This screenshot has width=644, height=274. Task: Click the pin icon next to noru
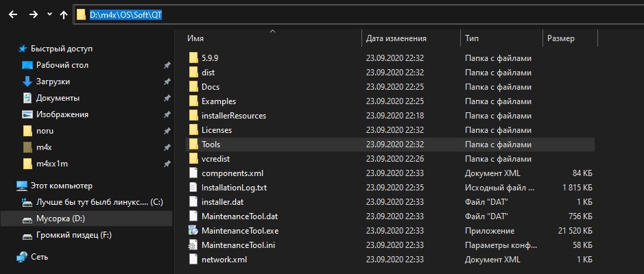167,131
